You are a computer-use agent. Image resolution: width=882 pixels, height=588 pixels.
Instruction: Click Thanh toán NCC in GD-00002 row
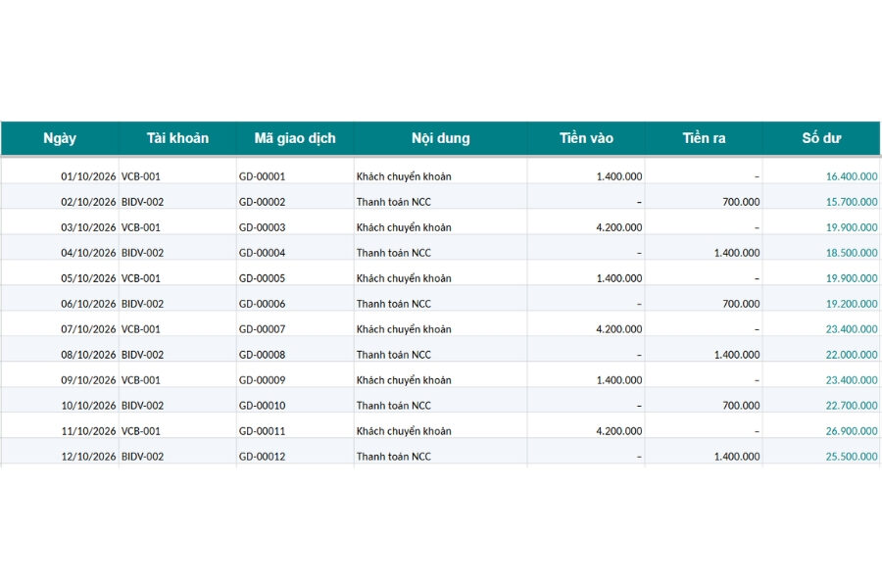tap(393, 202)
